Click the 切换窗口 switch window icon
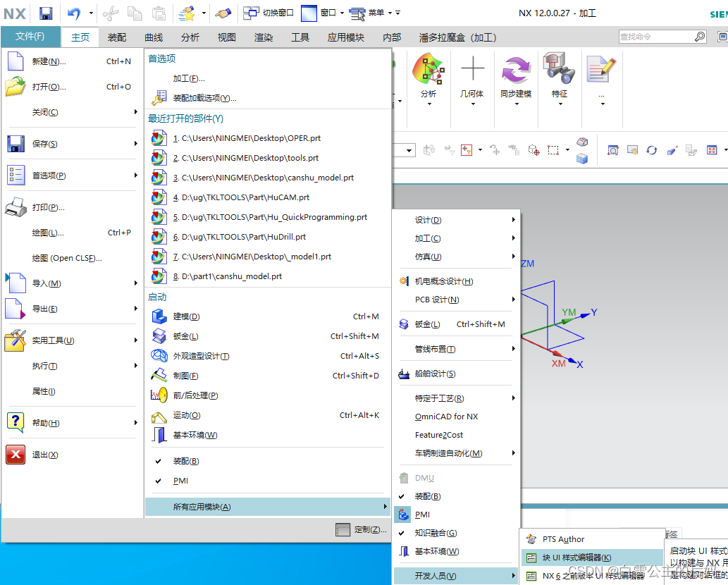This screenshot has height=585, width=728. 251,13
